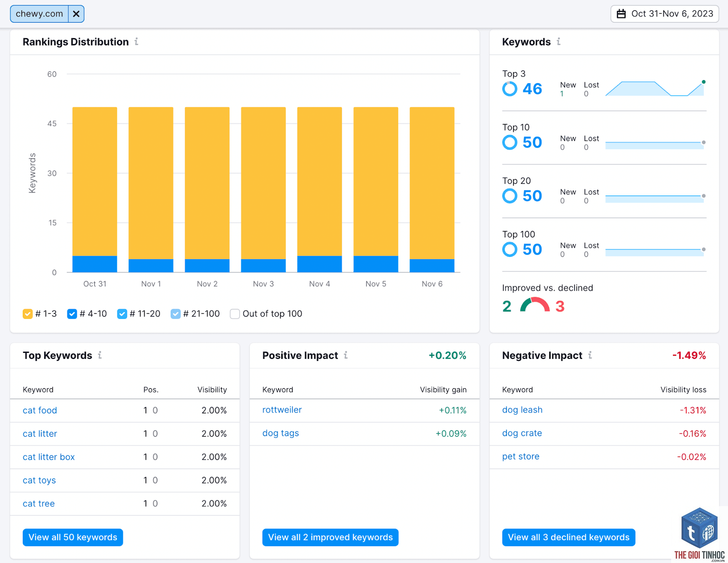Click the -1.49% negative impact total
728x563 pixels.
coord(689,356)
